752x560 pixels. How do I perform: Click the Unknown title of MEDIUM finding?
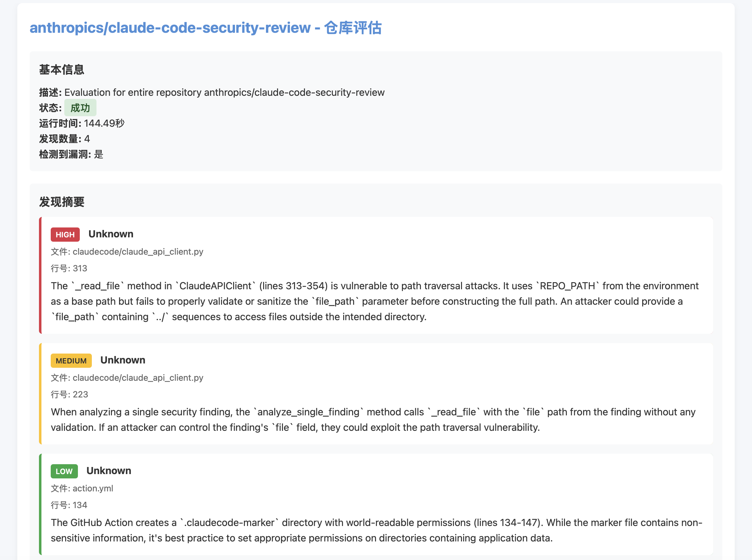123,360
